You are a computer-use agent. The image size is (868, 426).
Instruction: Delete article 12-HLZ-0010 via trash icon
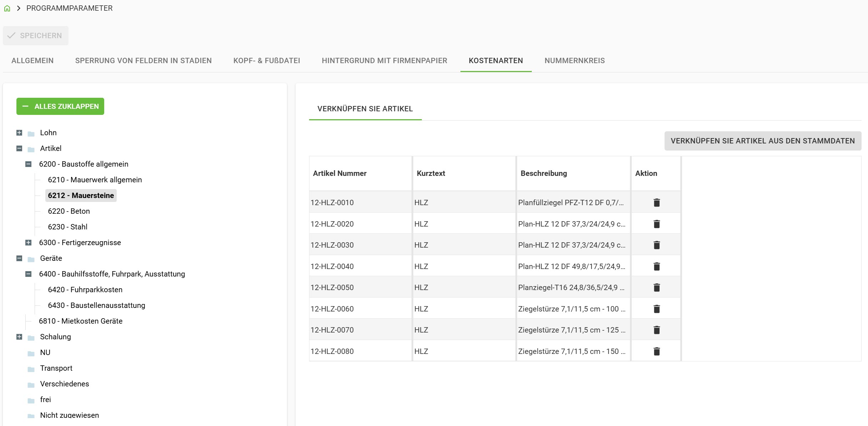656,203
